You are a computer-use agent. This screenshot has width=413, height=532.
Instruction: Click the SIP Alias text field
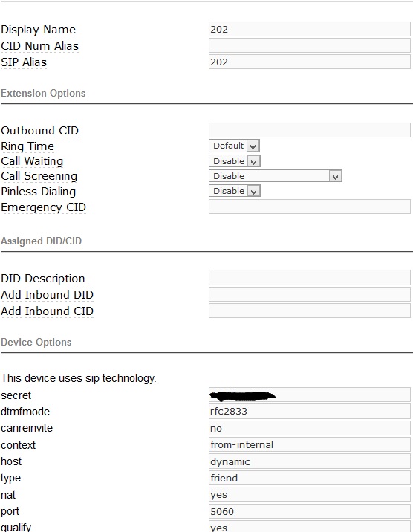tap(310, 62)
